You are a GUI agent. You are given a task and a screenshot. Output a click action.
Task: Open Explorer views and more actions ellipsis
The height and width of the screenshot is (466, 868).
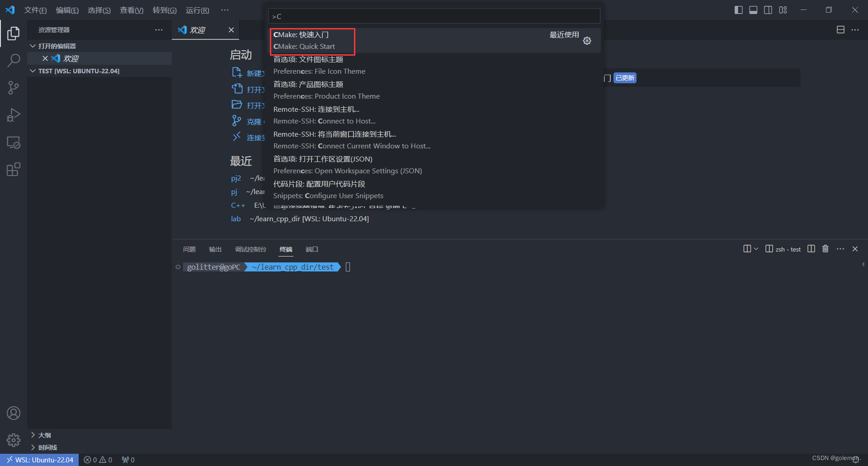pos(159,30)
